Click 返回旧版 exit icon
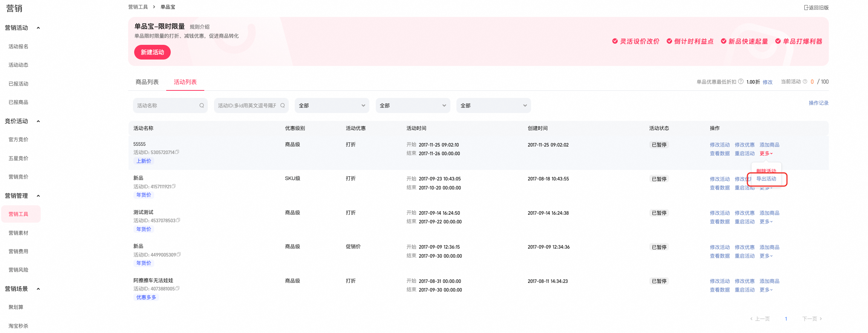 click(806, 8)
